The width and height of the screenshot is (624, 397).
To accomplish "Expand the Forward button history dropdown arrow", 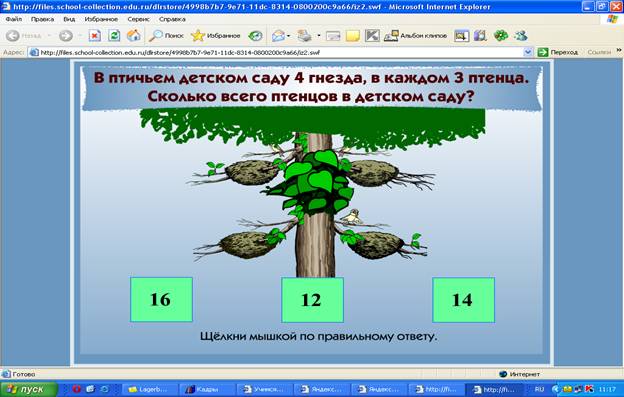I will [x=80, y=36].
